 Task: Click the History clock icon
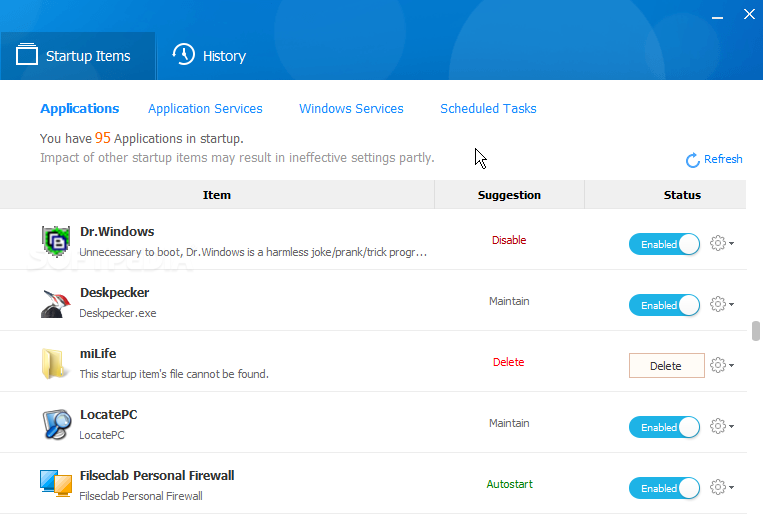pyautogui.click(x=183, y=54)
